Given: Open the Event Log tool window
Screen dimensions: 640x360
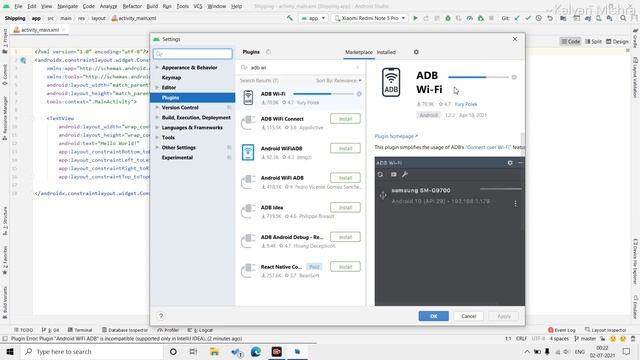Looking at the screenshot, I should [562, 330].
